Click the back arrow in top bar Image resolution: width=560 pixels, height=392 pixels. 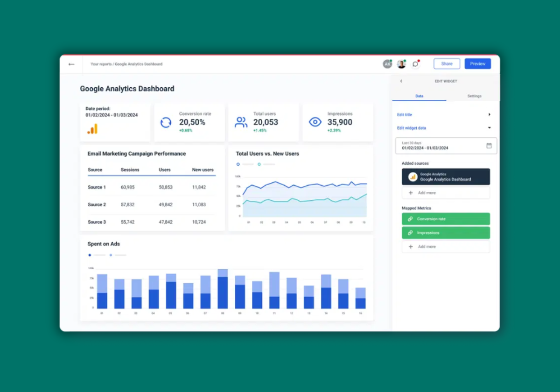click(71, 64)
